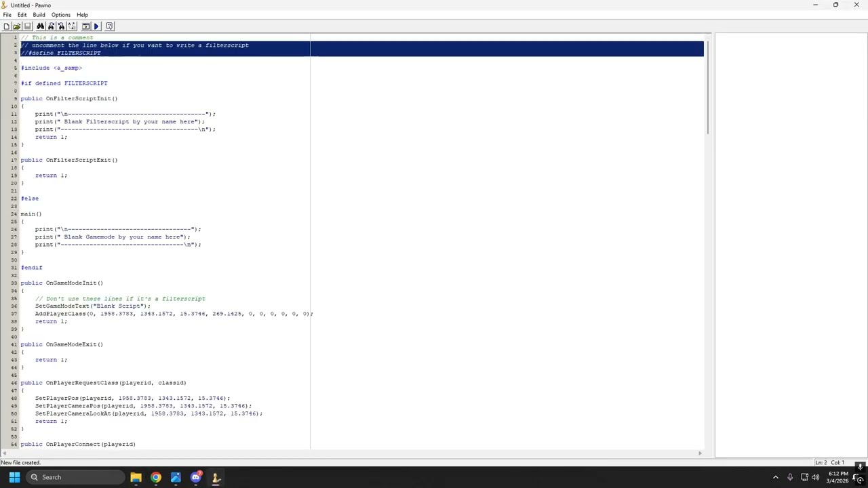Click the New file toolbar icon
Image resolution: width=868 pixels, height=488 pixels.
(x=6, y=26)
